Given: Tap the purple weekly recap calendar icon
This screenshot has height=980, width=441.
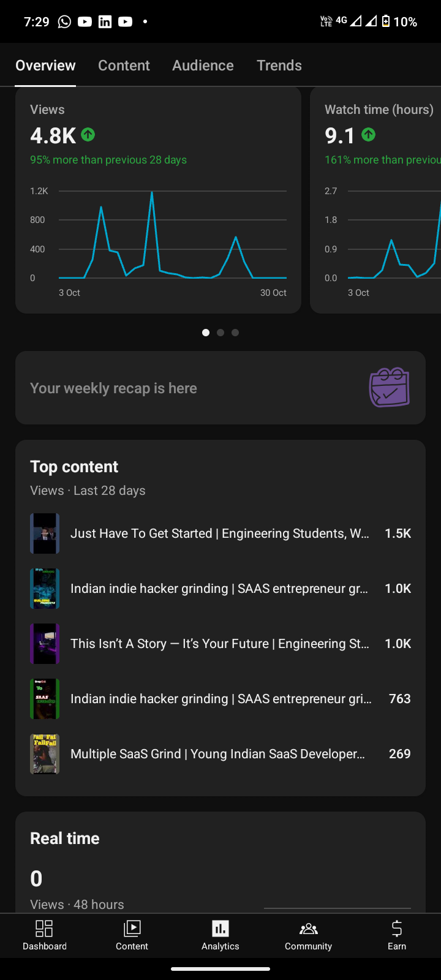Looking at the screenshot, I should [389, 387].
